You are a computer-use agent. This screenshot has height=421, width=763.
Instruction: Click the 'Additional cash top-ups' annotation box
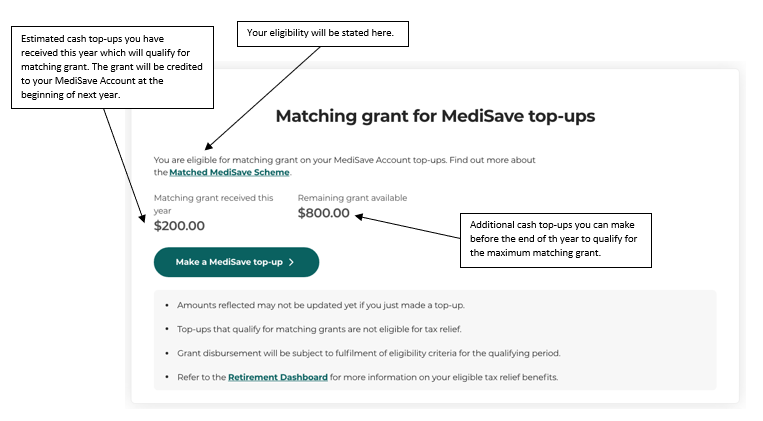(556, 240)
